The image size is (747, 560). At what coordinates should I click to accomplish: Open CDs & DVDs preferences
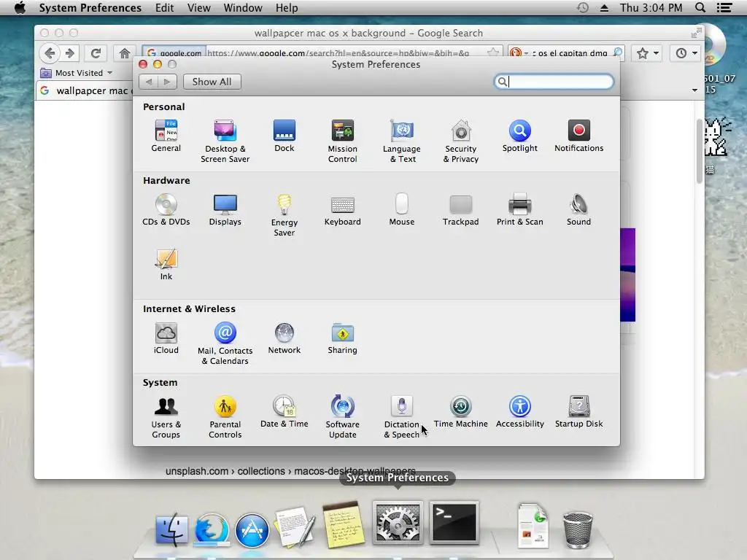click(x=166, y=209)
